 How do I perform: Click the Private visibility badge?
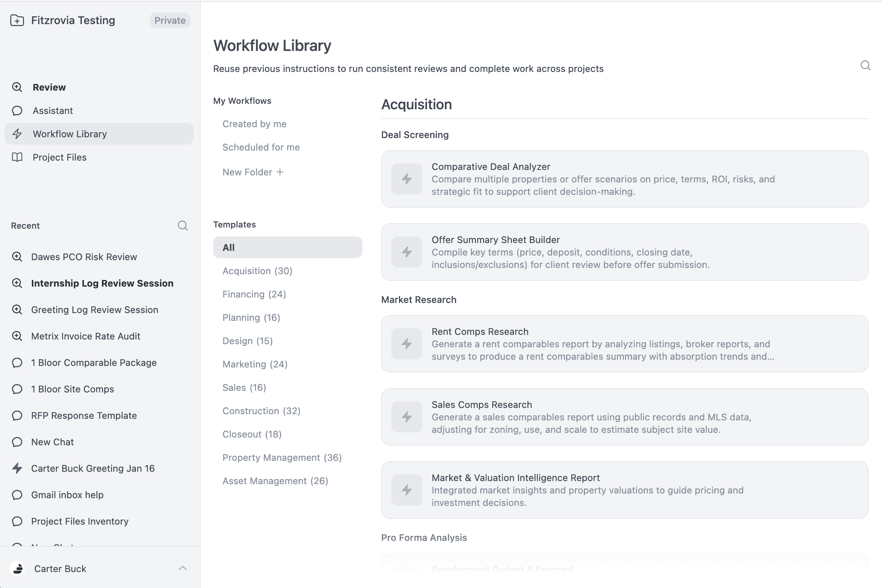[x=170, y=20]
